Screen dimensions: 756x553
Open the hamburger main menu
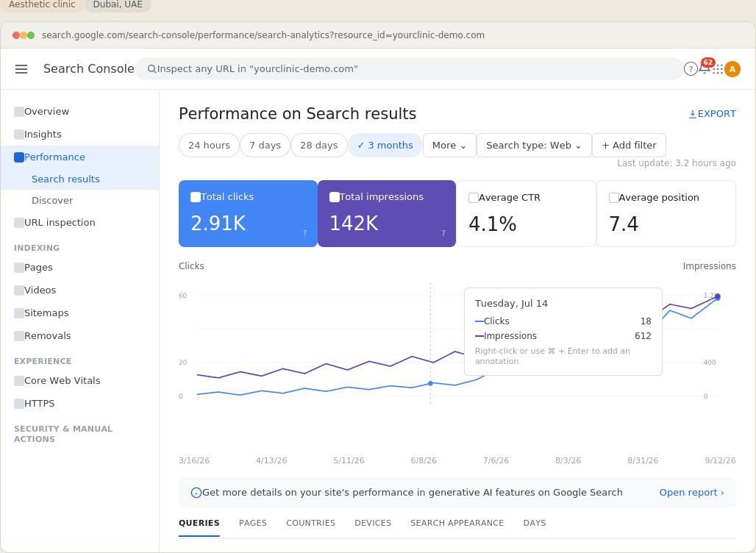(x=21, y=69)
